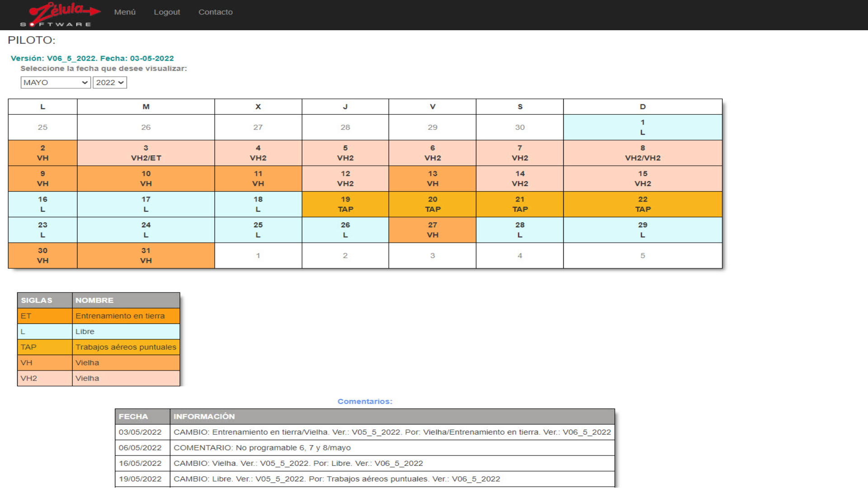Select day 19 TAP calendar cell
Viewport: 868px width, 488px height.
[345, 204]
